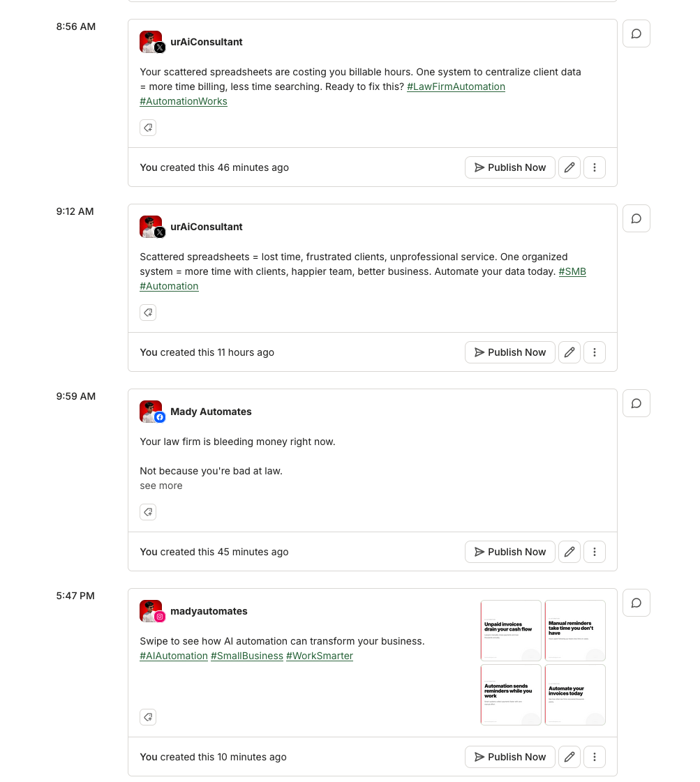Viewport: 700px width, 782px height.
Task: Expand "see more" on the Mady Automates post
Action: [x=161, y=485]
